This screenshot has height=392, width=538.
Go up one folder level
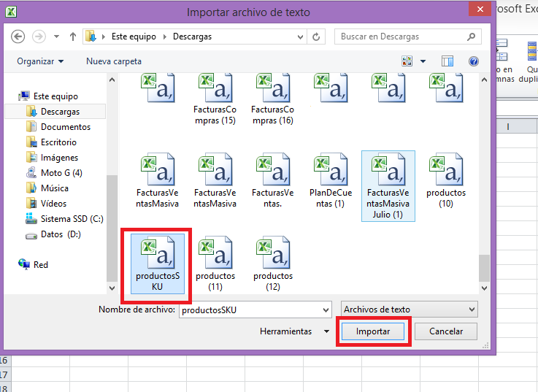click(73, 36)
